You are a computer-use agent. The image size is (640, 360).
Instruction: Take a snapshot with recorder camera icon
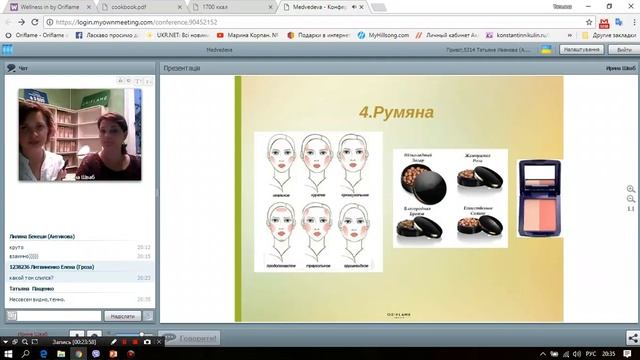(147, 342)
